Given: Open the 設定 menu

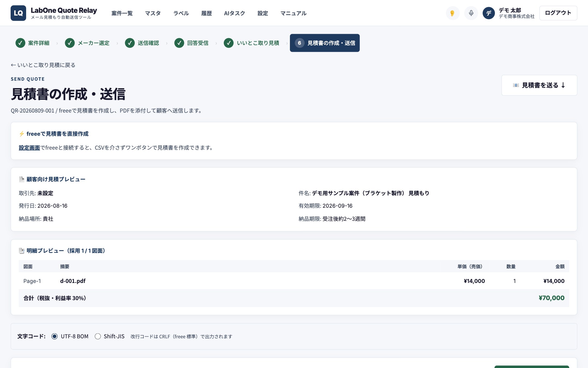Looking at the screenshot, I should (263, 13).
